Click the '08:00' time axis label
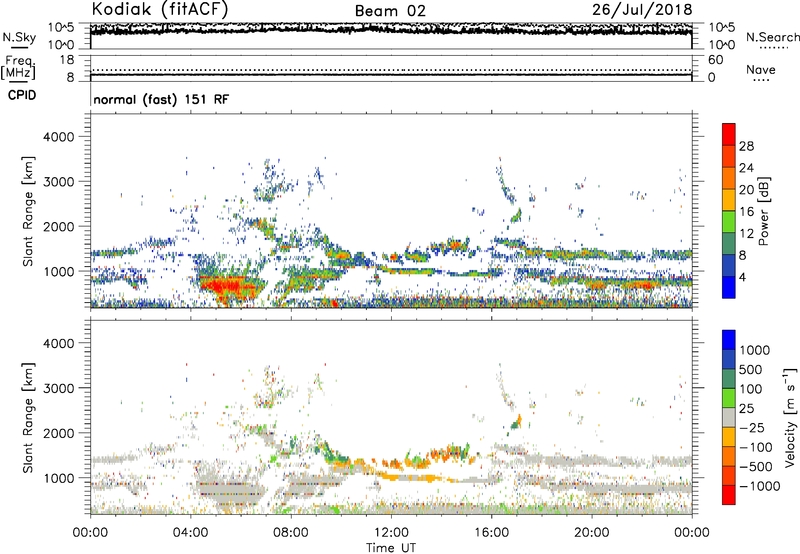Screen dimensions: 800x554 tap(290, 533)
